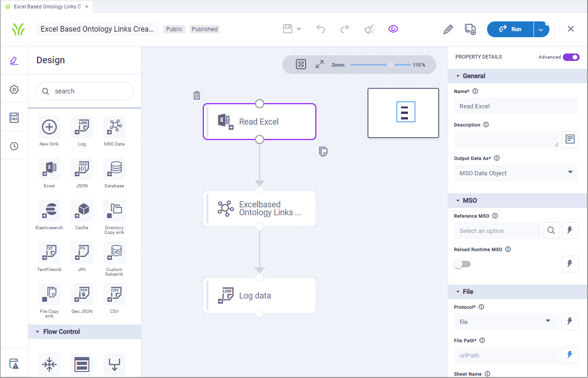This screenshot has width=588, height=378.
Task: Click the trash delete icon above Read Excel
Action: pos(197,95)
